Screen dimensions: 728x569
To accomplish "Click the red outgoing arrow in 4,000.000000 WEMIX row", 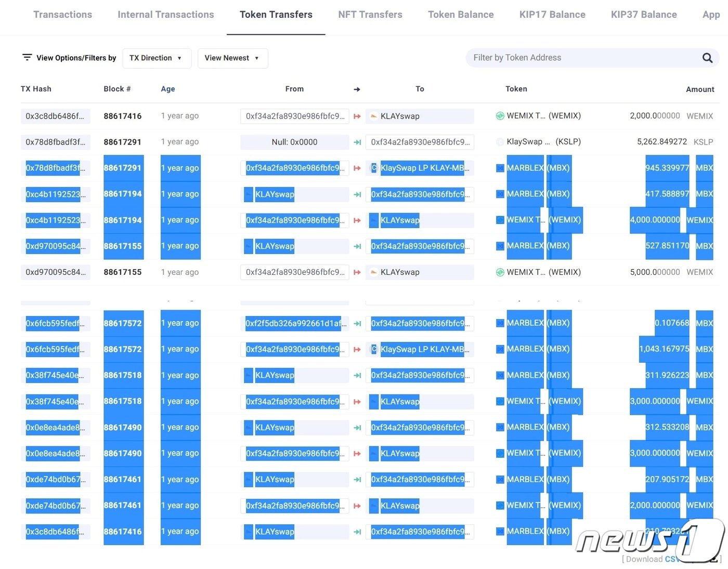I will click(357, 220).
